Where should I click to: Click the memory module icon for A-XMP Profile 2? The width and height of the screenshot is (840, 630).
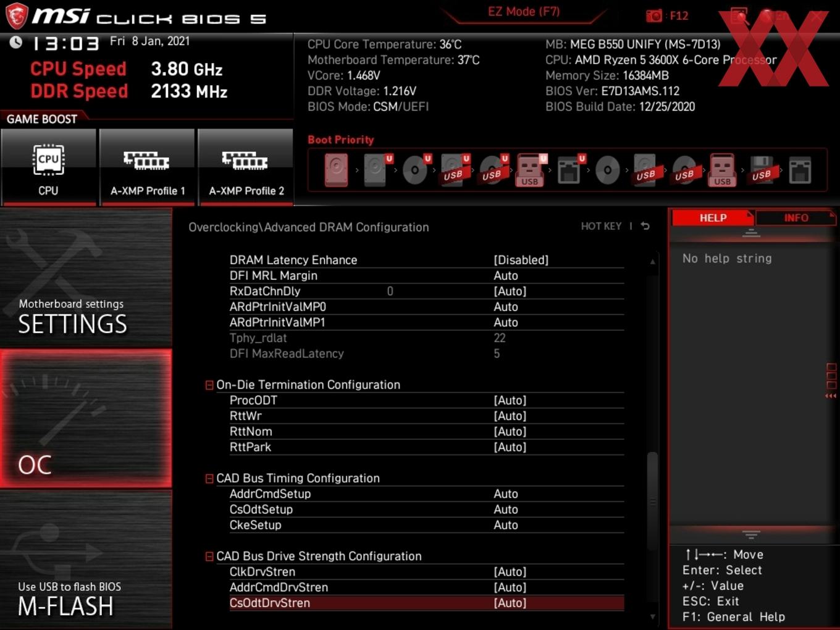(x=245, y=161)
